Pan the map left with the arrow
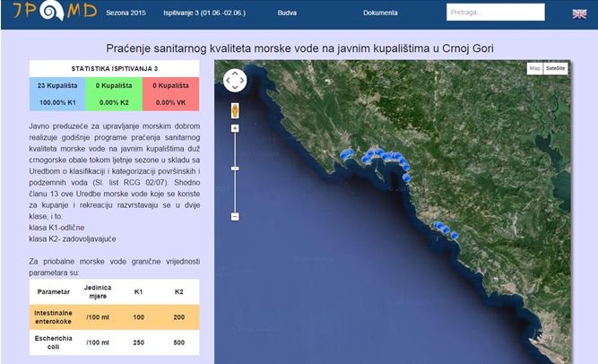 click(227, 81)
